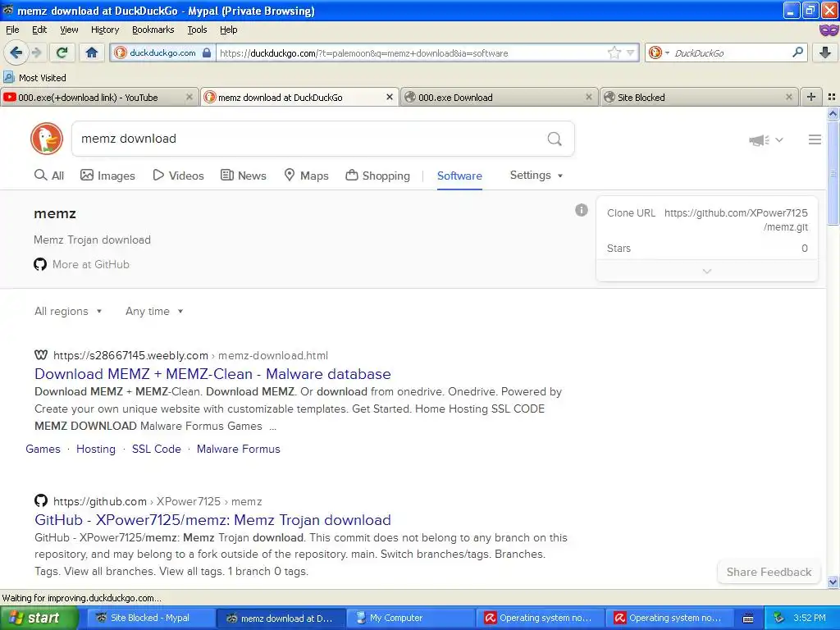Viewport: 840px width, 630px height.
Task: Click the DuckDuckGo duck logo
Action: coord(47,139)
